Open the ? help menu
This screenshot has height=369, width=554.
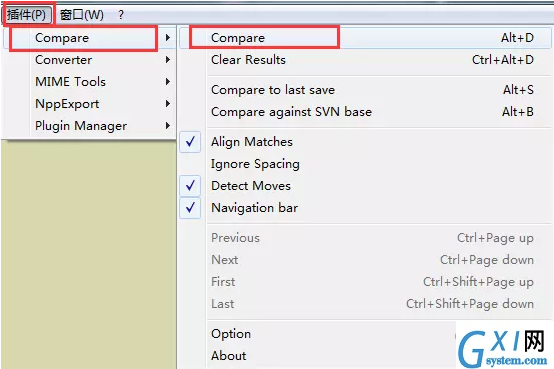(121, 15)
